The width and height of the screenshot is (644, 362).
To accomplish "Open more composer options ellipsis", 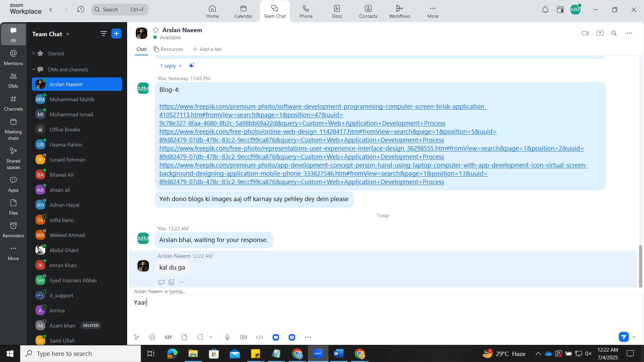I will [308, 337].
